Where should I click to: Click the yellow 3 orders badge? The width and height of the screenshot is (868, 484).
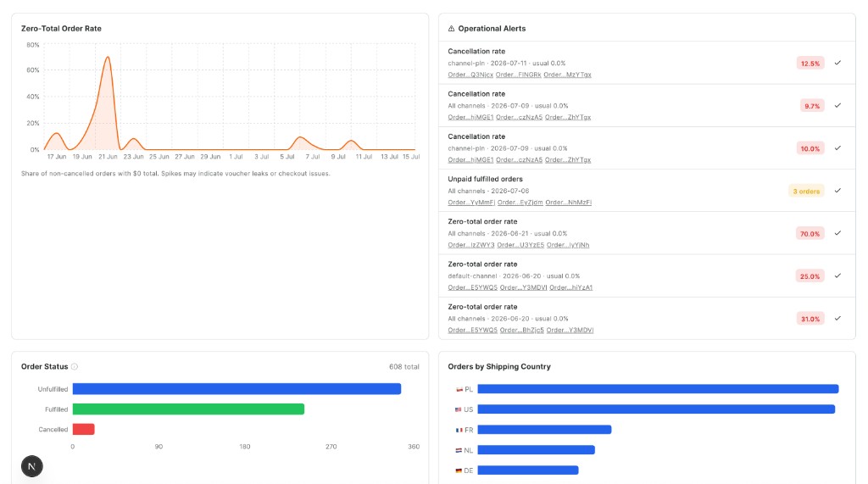coord(806,191)
